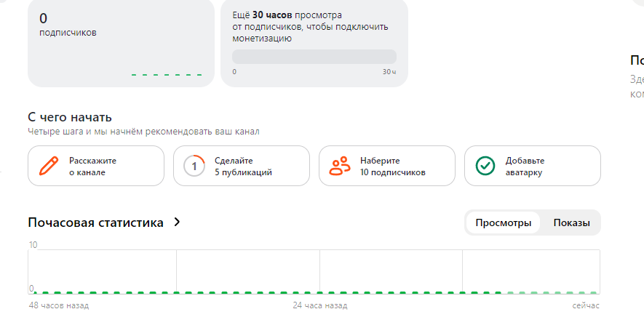The image size is (644, 333).
Task: Switch to the 'Просмотры' tab
Action: click(x=503, y=222)
